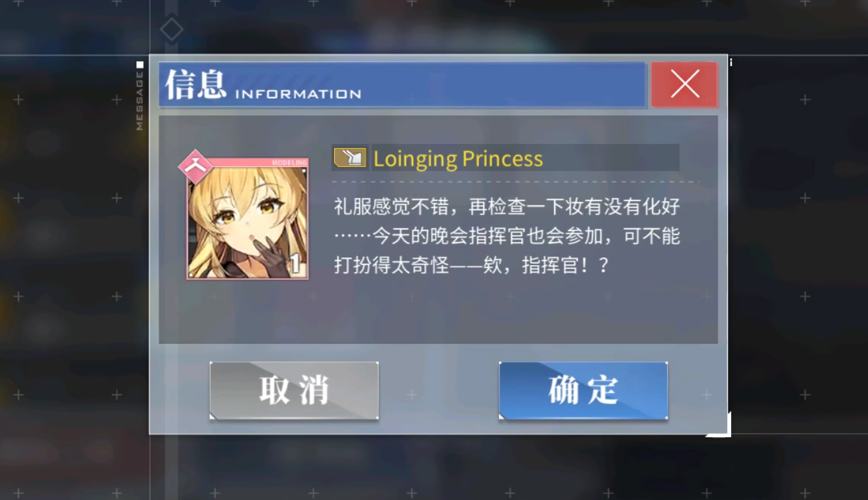This screenshot has height=500, width=868.
Task: Select the blonde character portrait thumbnail
Action: 248,219
